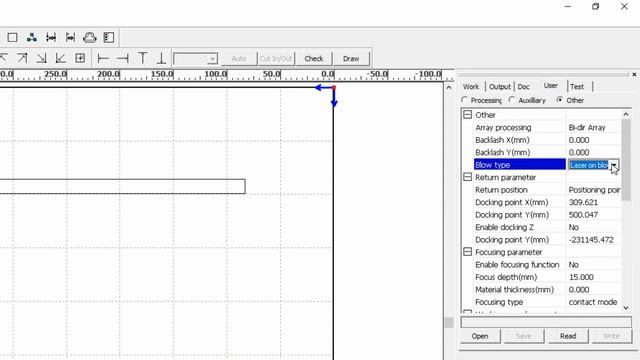Click the Auto button

click(239, 59)
